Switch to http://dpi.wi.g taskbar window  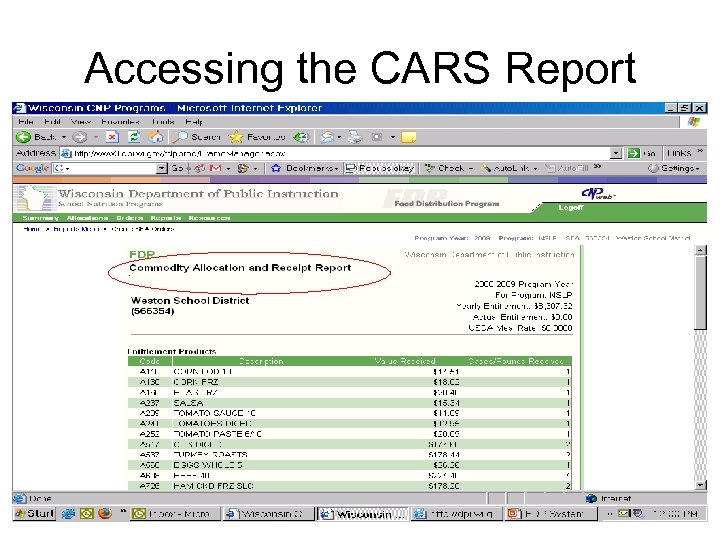(x=456, y=514)
